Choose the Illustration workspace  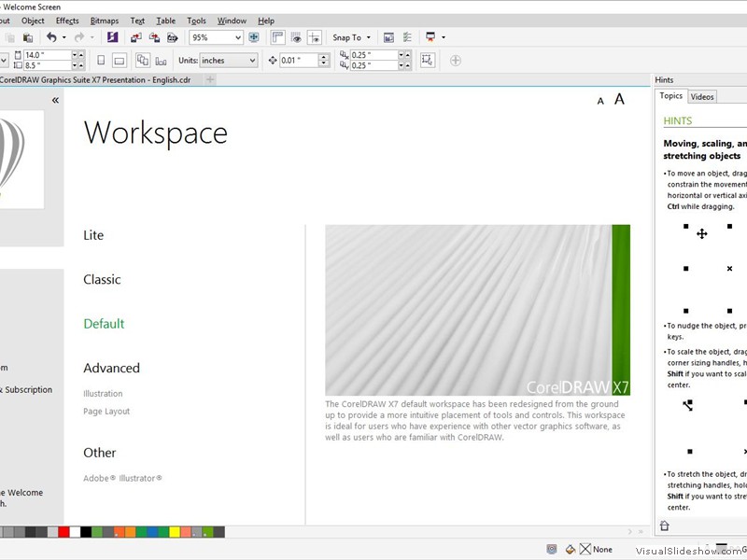103,394
